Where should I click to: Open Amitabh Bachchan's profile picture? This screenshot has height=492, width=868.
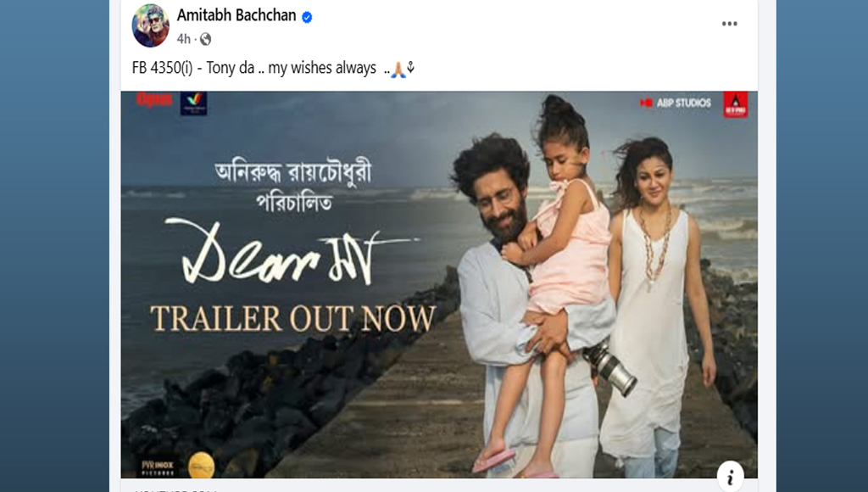150,25
